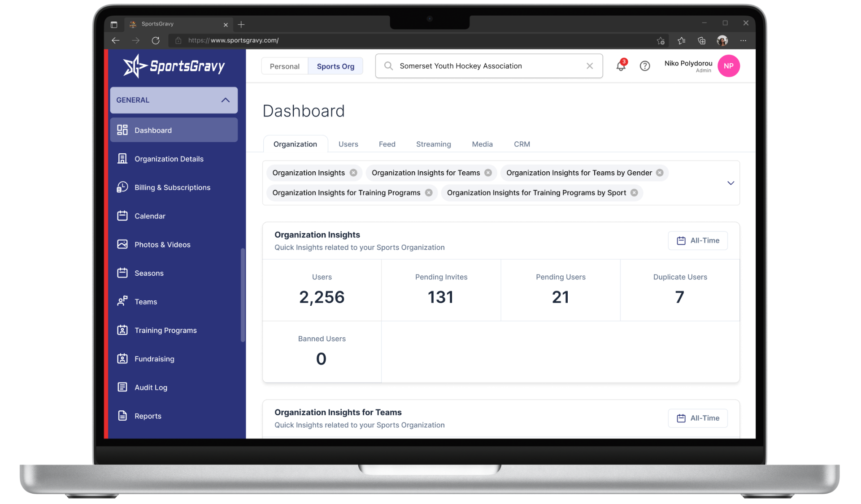Viewport: 861px width, 504px height.
Task: Reload the browser page
Action: click(156, 40)
